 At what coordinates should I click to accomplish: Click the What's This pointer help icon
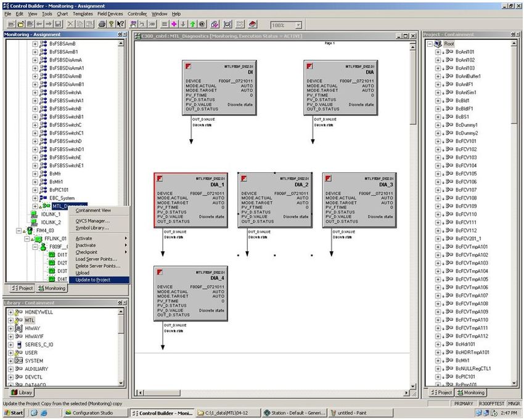coord(121,24)
